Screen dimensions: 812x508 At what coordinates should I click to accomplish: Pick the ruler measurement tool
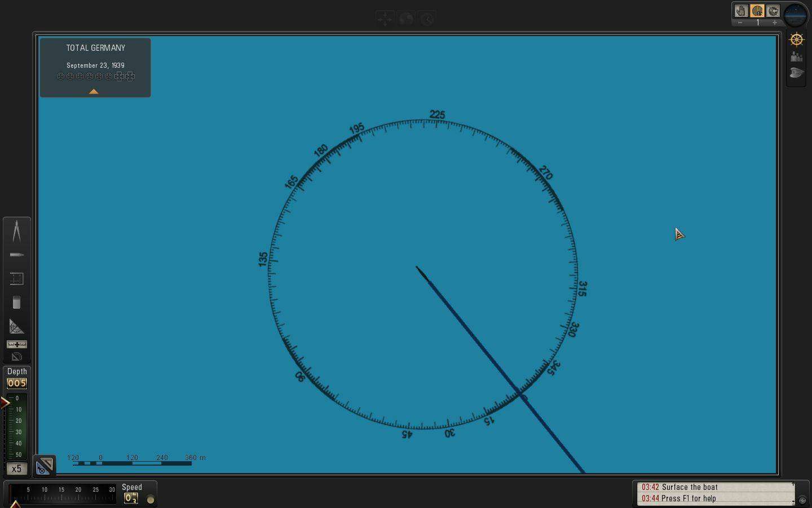(16, 279)
